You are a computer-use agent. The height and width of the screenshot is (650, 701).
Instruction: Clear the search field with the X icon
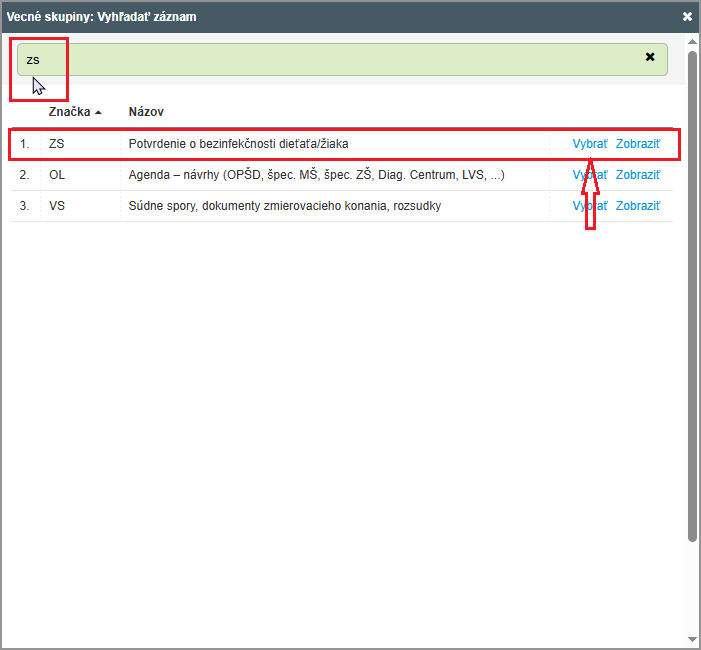pyautogui.click(x=650, y=58)
